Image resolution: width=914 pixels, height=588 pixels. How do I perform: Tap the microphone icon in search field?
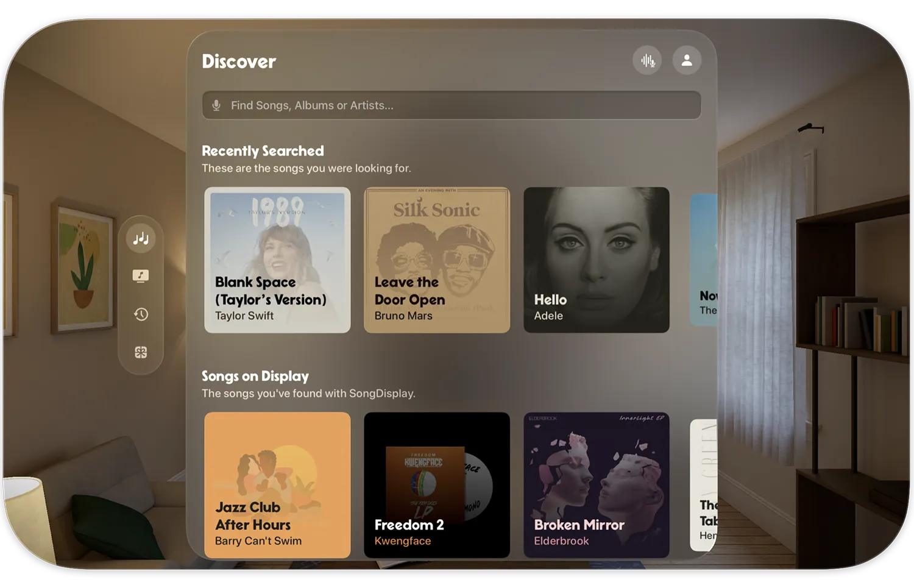(x=216, y=105)
